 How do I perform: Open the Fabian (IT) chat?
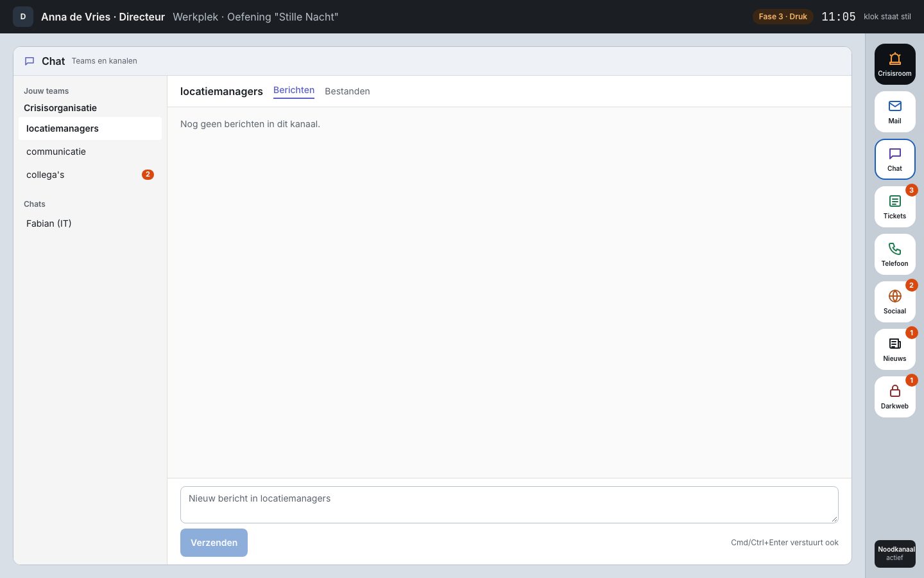pyautogui.click(x=90, y=223)
